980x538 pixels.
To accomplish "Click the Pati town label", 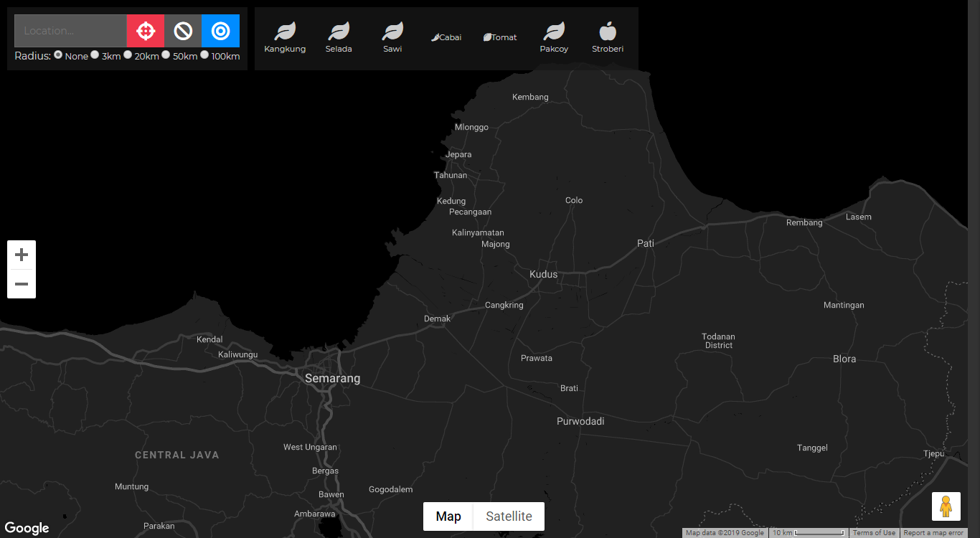I will 646,243.
